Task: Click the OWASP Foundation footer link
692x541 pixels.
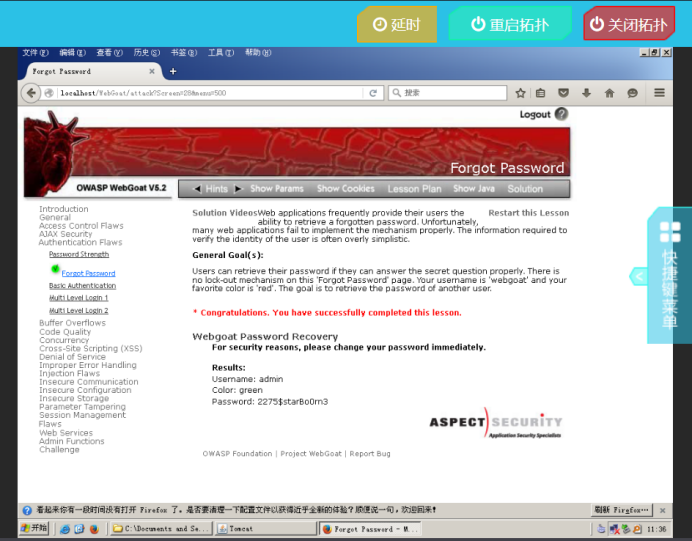Action: point(237,454)
